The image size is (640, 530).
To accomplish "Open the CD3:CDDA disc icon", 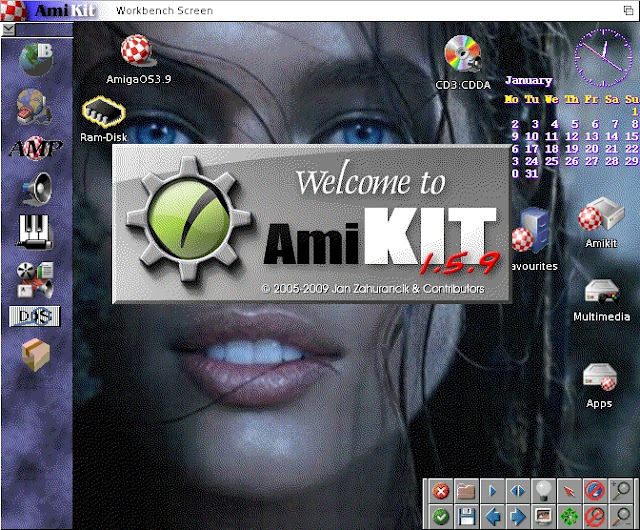I will (463, 54).
